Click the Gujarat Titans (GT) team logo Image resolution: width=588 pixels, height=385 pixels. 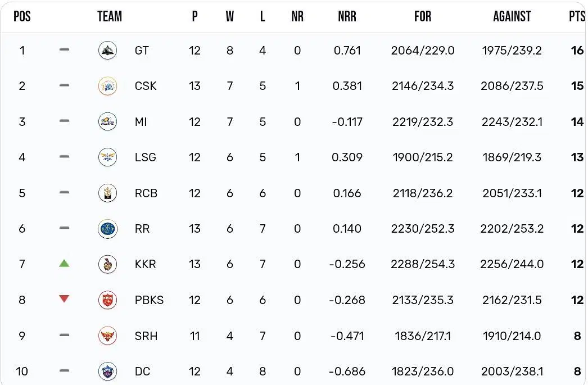[x=107, y=51]
